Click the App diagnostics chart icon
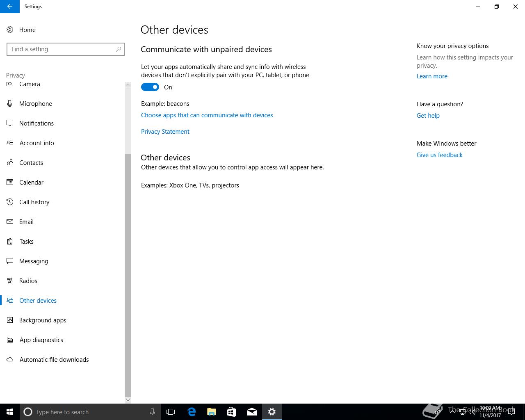Viewport: 525px width, 420px height. pyautogui.click(x=10, y=340)
